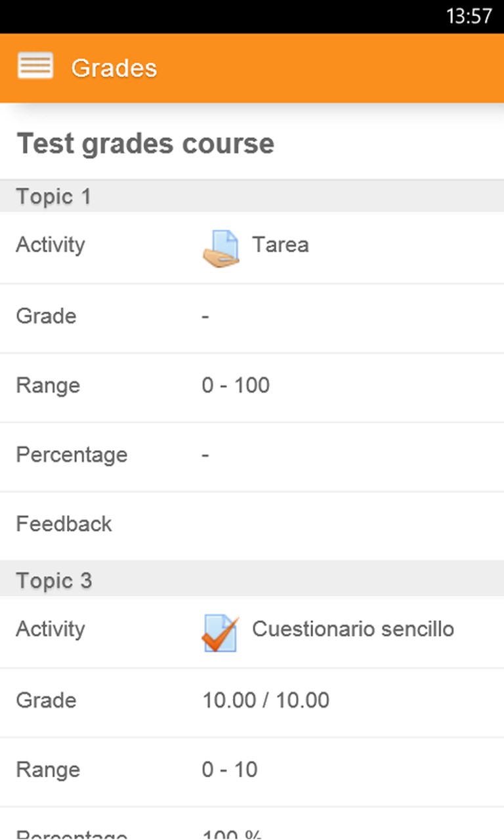Tap the Feedback row in Topic 1

pos(64,524)
